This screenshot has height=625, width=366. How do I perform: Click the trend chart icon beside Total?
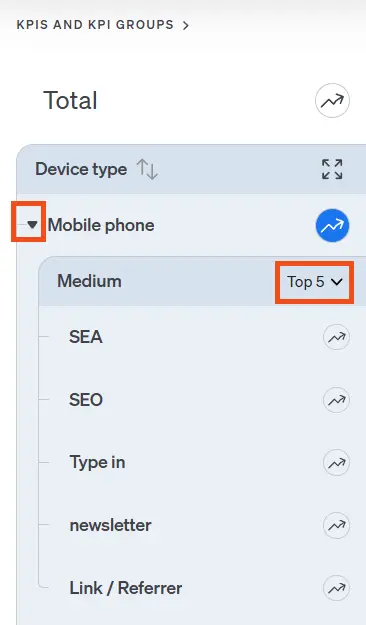pos(332,100)
